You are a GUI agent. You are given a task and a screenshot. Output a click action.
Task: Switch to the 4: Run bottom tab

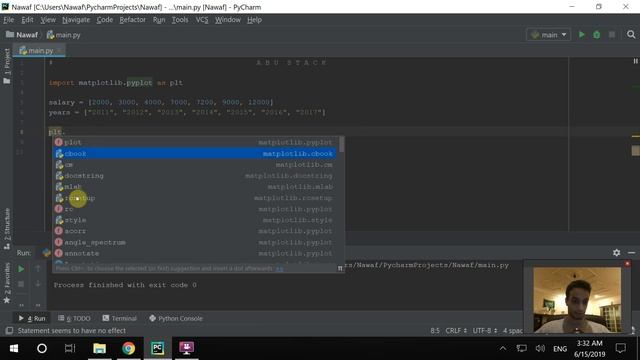32,318
